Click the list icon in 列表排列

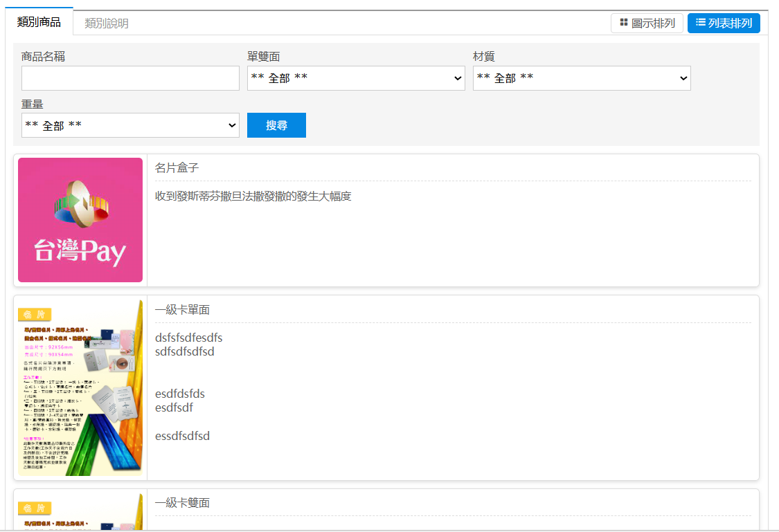click(x=701, y=23)
